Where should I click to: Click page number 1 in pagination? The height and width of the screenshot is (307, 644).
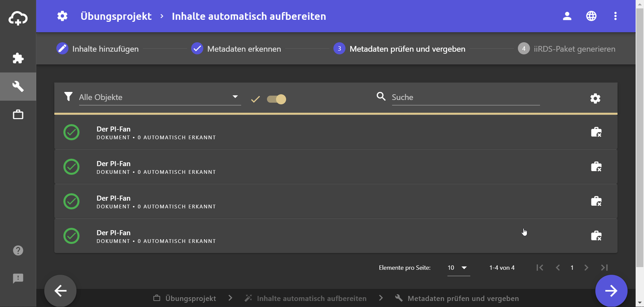pyautogui.click(x=572, y=267)
